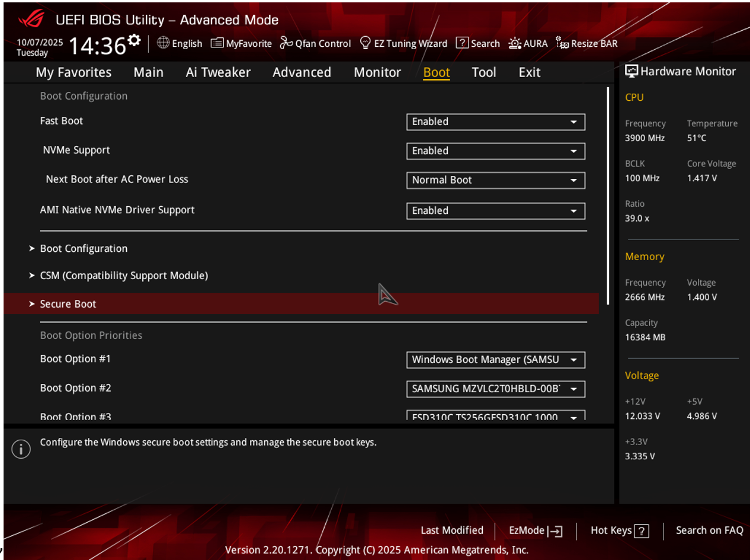Image resolution: width=750 pixels, height=560 pixels.
Task: Open AMI Native NVMe Driver Support dropdown
Action: click(x=495, y=211)
